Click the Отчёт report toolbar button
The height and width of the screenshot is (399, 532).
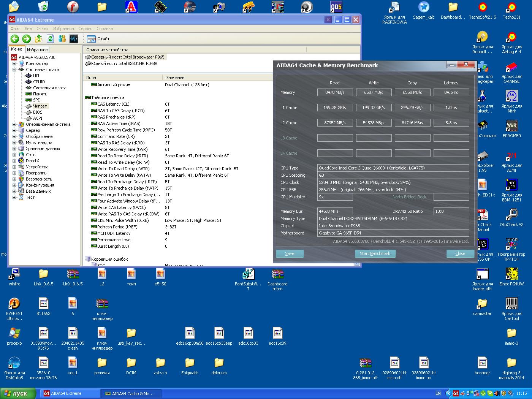click(x=98, y=39)
